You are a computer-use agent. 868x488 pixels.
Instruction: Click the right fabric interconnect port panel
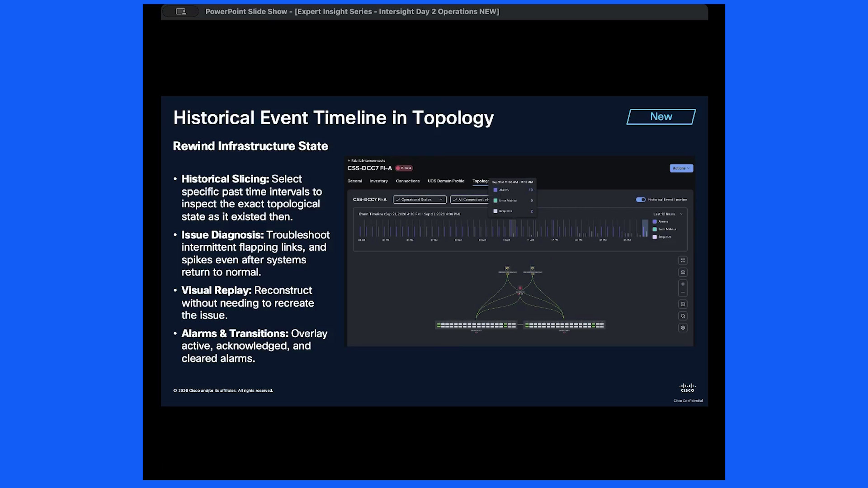(564, 325)
